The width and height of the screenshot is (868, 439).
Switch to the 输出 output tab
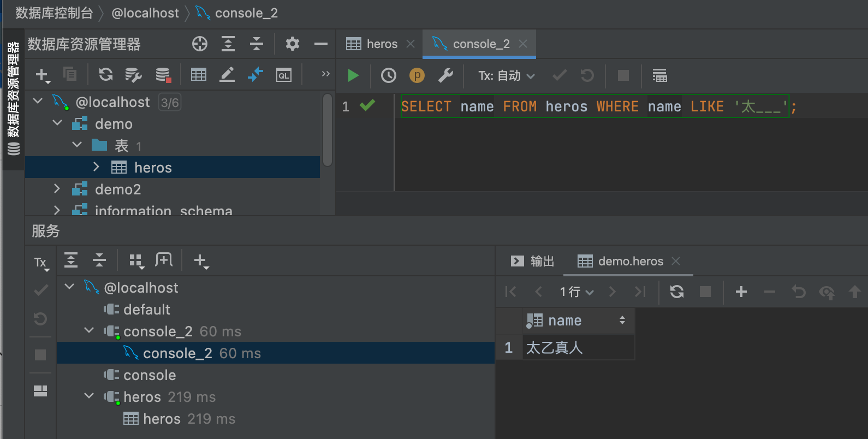[532, 261]
